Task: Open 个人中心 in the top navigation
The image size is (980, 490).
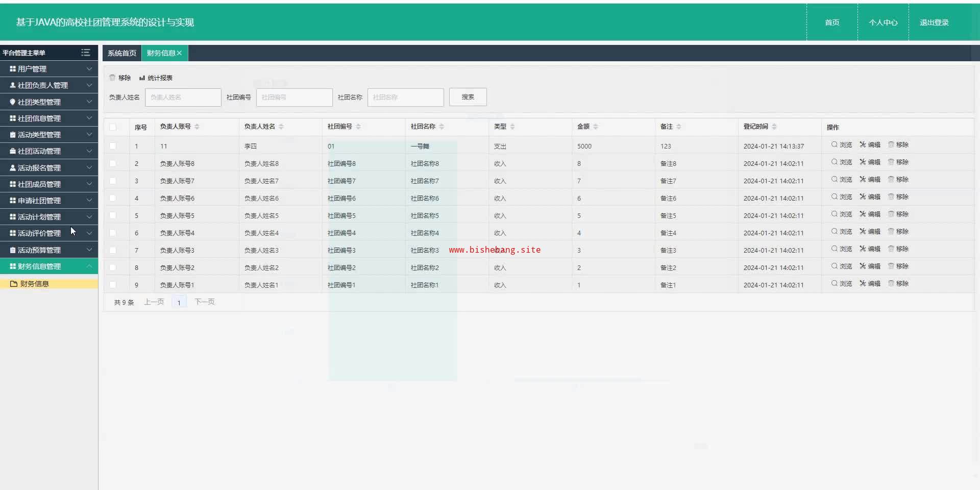Action: pyautogui.click(x=883, y=22)
